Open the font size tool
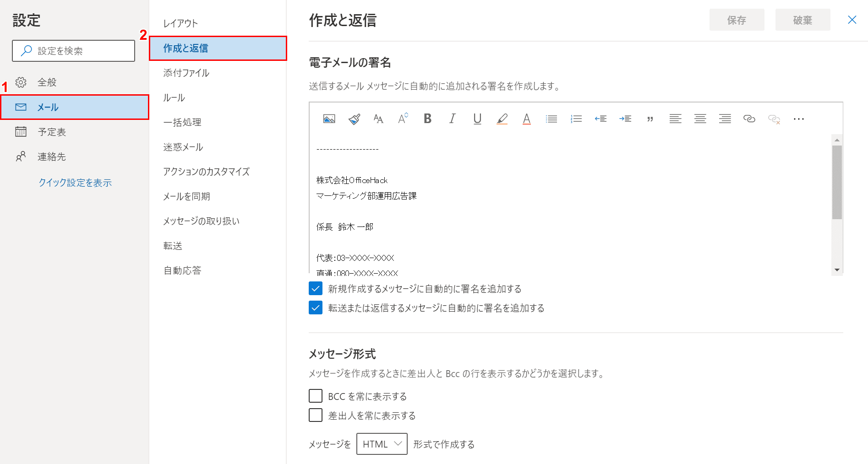The image size is (868, 464). pyautogui.click(x=378, y=119)
